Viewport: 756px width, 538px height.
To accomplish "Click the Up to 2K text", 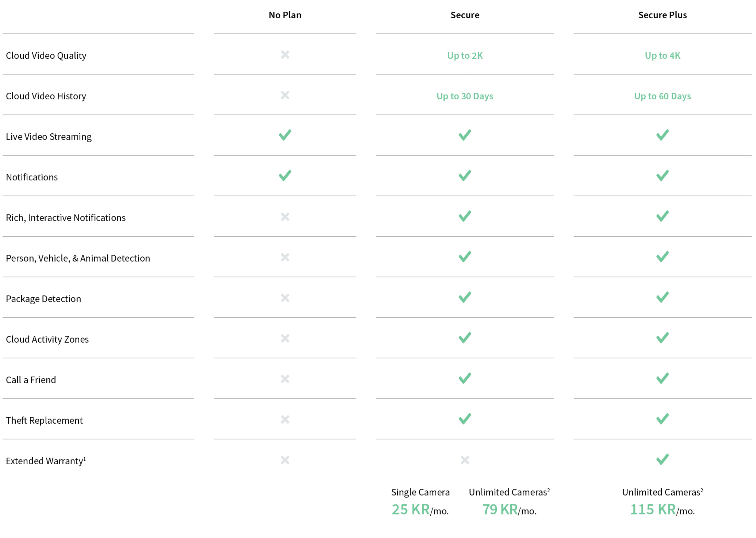I will pos(465,56).
